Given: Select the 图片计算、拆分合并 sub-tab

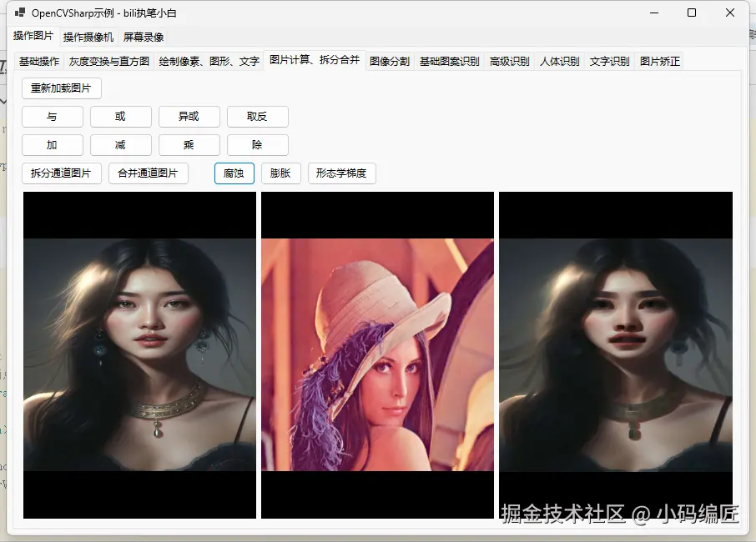Looking at the screenshot, I should pos(315,60).
